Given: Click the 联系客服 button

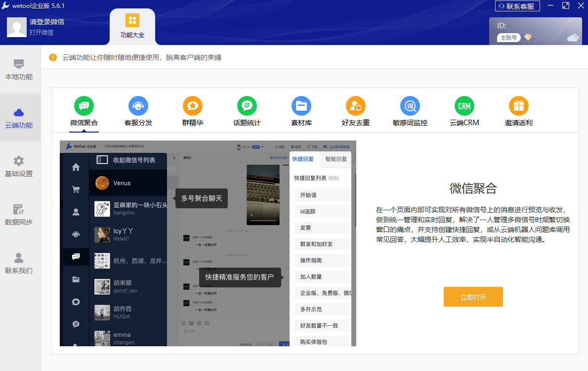Looking at the screenshot, I should (x=517, y=6).
